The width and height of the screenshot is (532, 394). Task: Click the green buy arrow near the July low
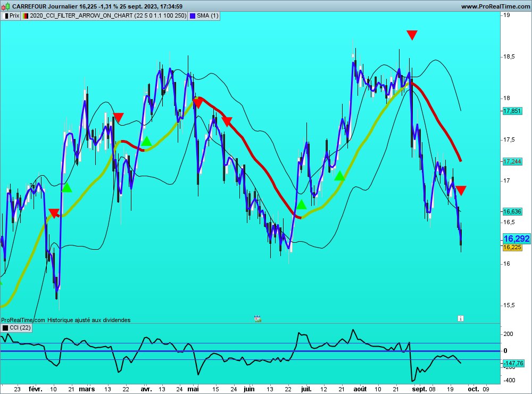tap(303, 203)
